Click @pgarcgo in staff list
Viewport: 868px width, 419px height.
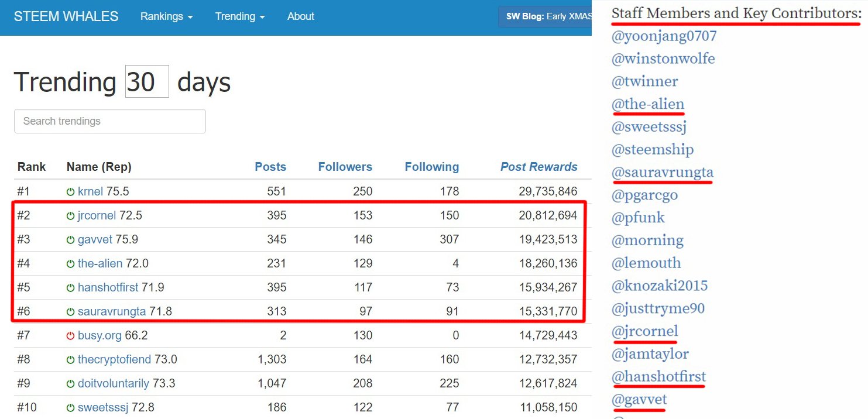[x=645, y=195]
